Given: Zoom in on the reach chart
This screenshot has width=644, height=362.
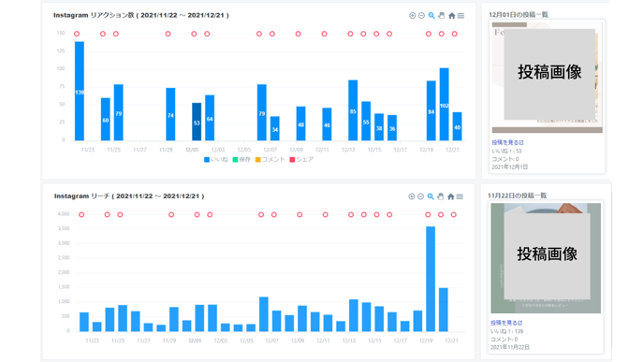Looking at the screenshot, I should [412, 196].
